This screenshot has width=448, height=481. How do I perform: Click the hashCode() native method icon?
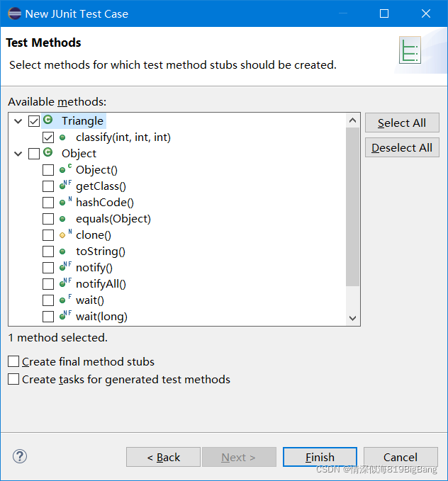click(x=65, y=202)
